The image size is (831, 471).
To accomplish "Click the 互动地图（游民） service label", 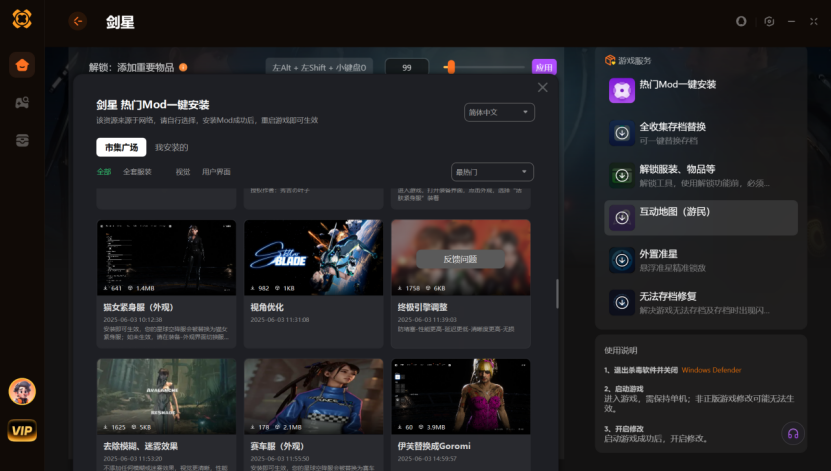I will click(675, 211).
